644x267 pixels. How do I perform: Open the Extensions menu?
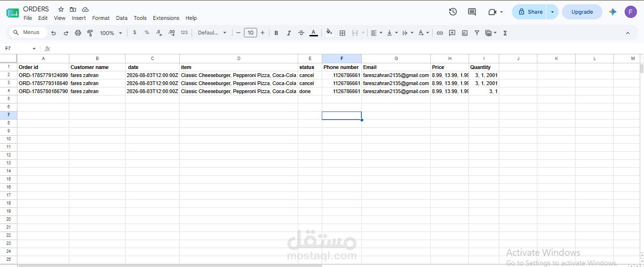166,18
